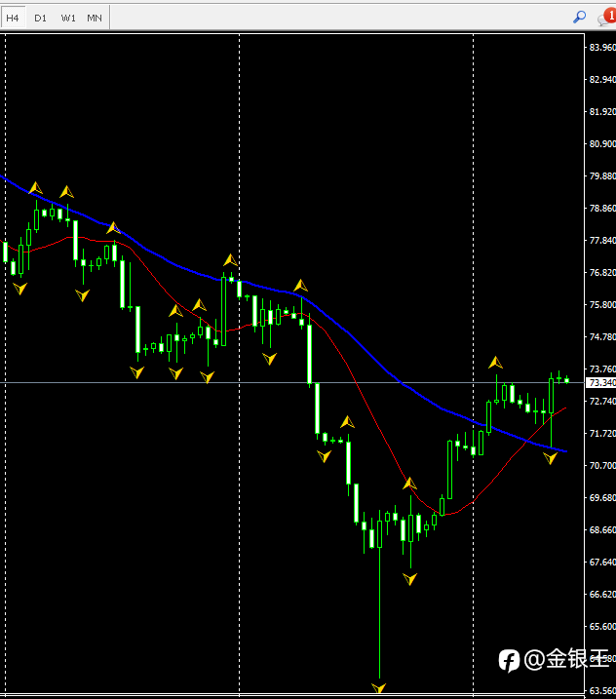
Task: Click the 68.660 price scale label
Action: 602,529
